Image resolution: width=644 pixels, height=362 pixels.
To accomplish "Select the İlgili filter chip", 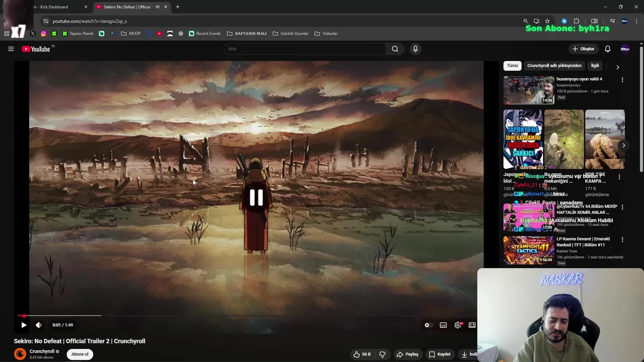I will (x=595, y=65).
